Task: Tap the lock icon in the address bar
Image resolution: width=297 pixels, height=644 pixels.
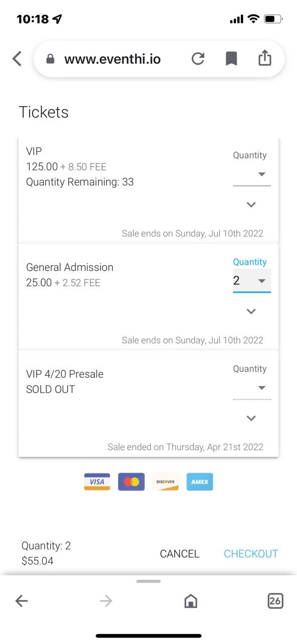Action: 50,59
